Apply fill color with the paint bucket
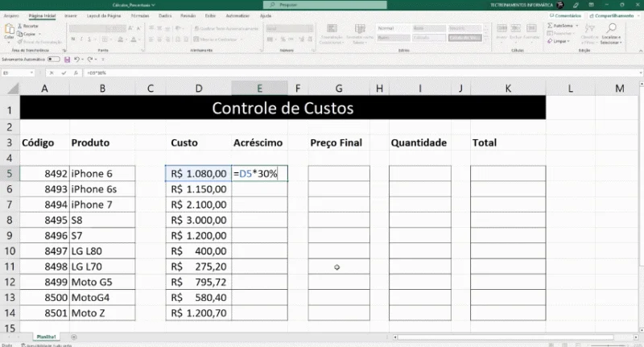This screenshot has height=347, width=644. (x=120, y=39)
